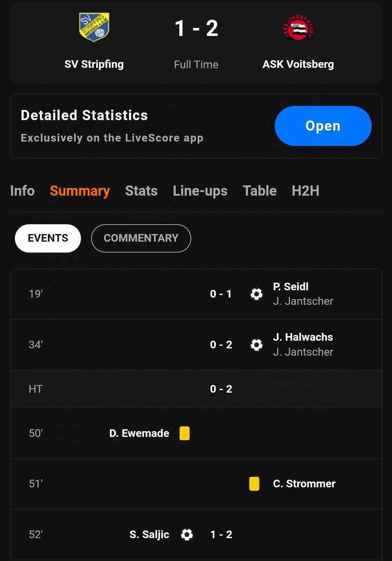View the Table tab
The height and width of the screenshot is (561, 392).
pyautogui.click(x=260, y=191)
